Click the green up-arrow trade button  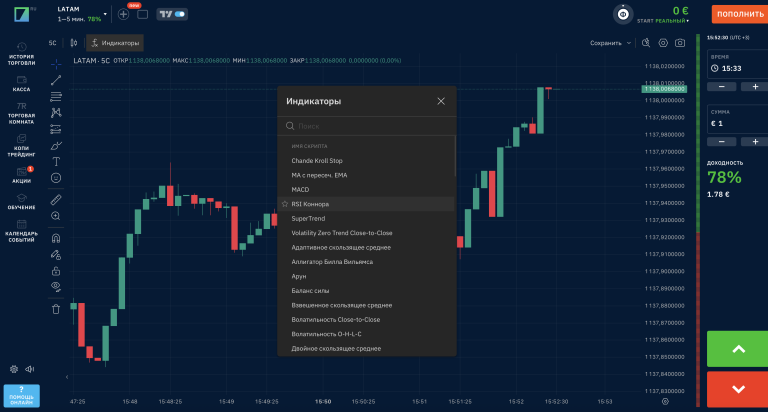pyautogui.click(x=737, y=348)
